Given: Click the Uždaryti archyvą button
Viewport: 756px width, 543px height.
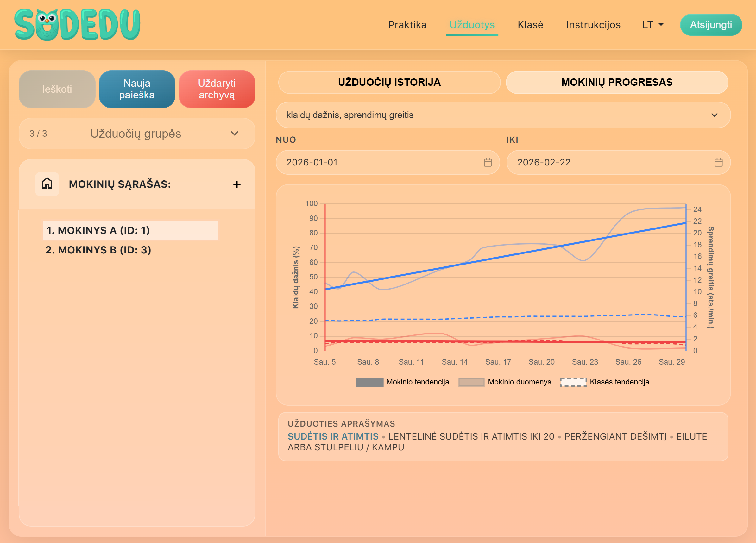Looking at the screenshot, I should tap(217, 89).
